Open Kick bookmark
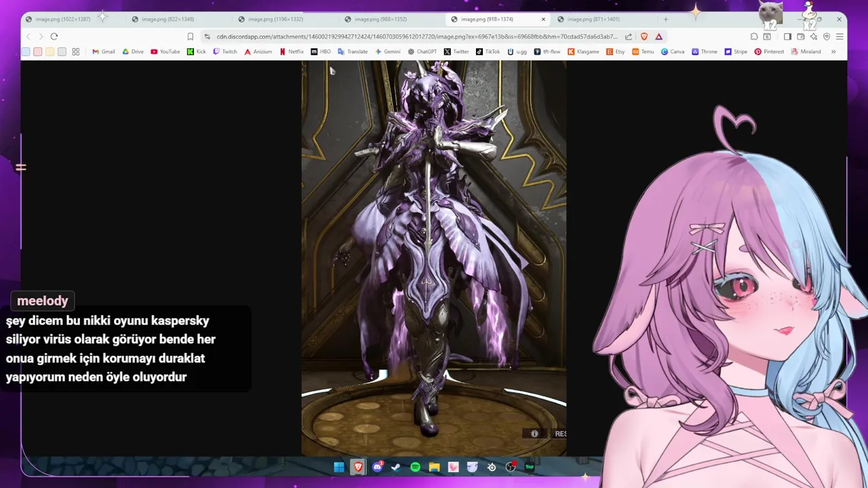 coord(197,52)
